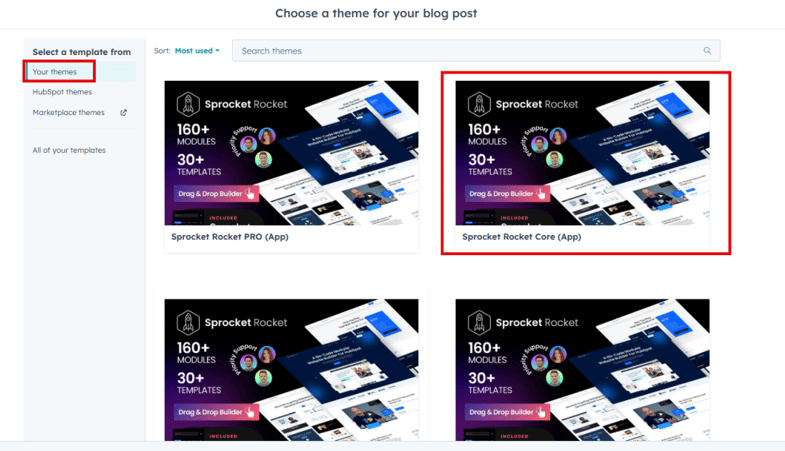Choose the bottom-left Sprocket Rocket theme
This screenshot has height=451, width=785.
[x=291, y=370]
